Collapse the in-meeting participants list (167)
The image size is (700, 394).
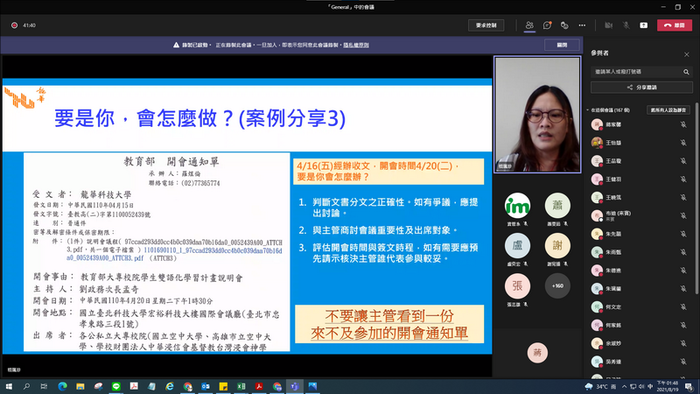coord(588,110)
